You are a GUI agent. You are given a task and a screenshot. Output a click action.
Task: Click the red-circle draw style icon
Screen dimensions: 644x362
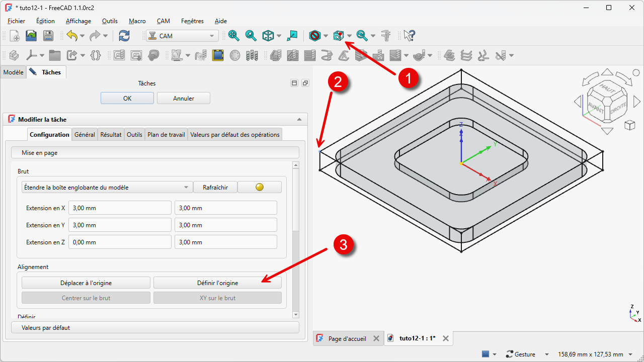tap(315, 36)
